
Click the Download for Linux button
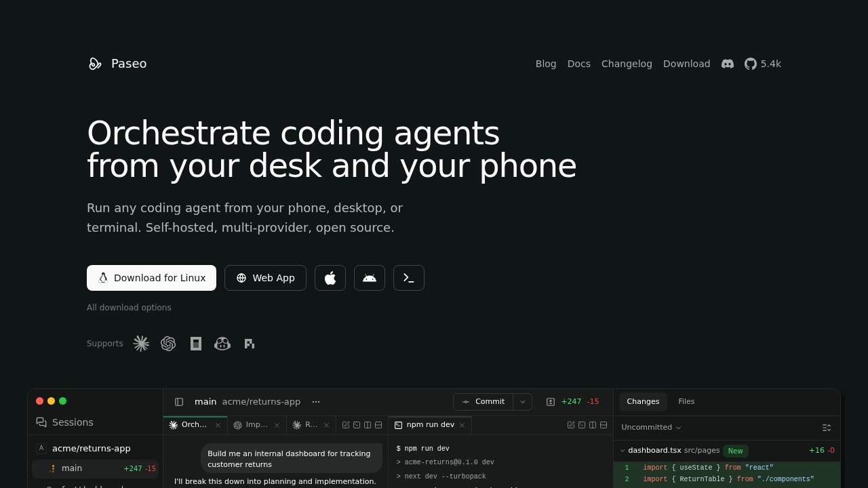(151, 278)
